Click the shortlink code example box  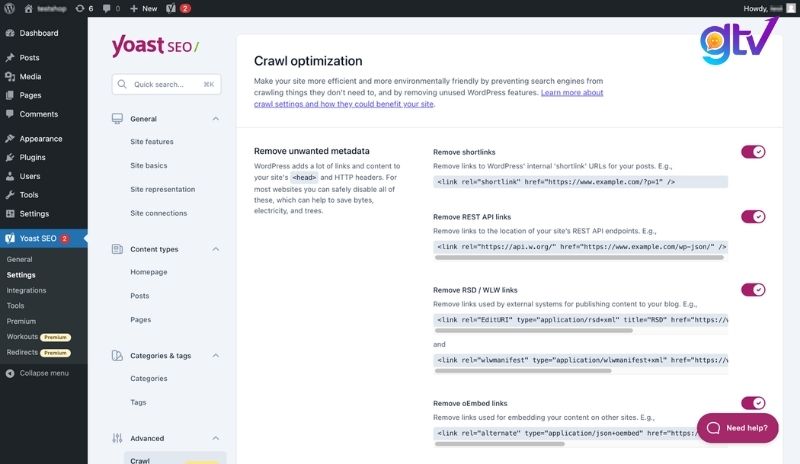click(581, 182)
